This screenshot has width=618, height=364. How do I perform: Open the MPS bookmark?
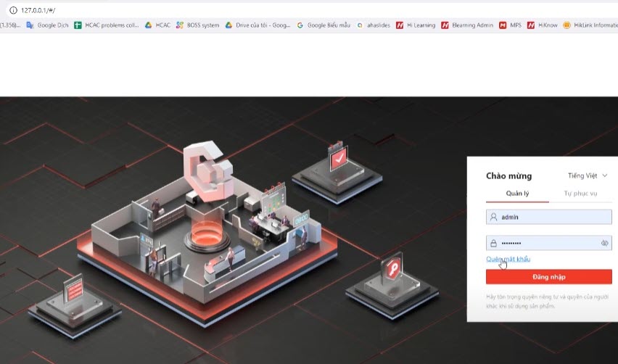coord(510,25)
